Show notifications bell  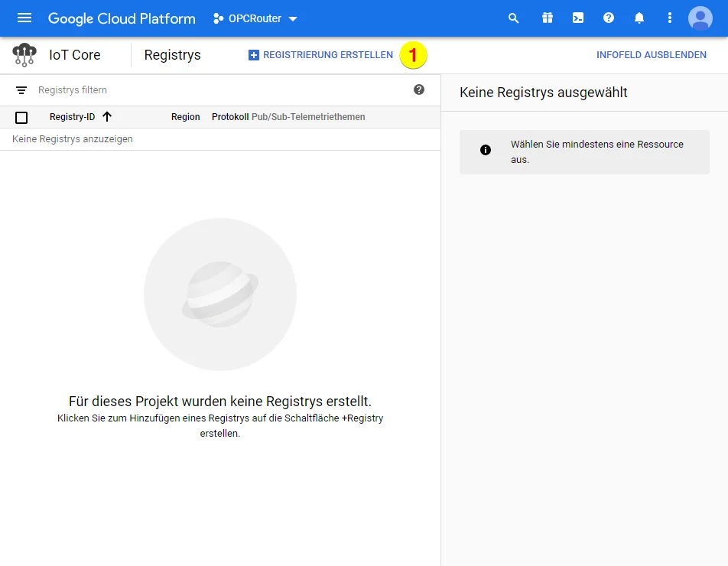(x=639, y=18)
